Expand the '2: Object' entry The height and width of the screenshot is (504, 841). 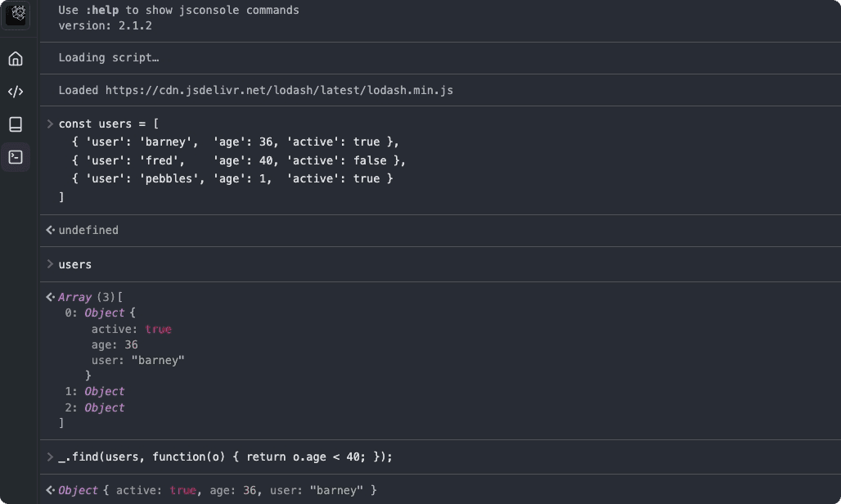104,407
